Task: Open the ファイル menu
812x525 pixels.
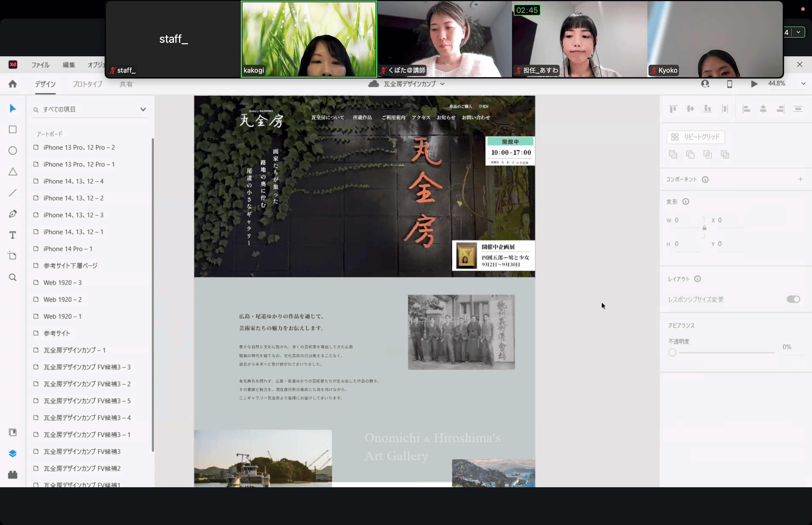Action: [x=41, y=65]
